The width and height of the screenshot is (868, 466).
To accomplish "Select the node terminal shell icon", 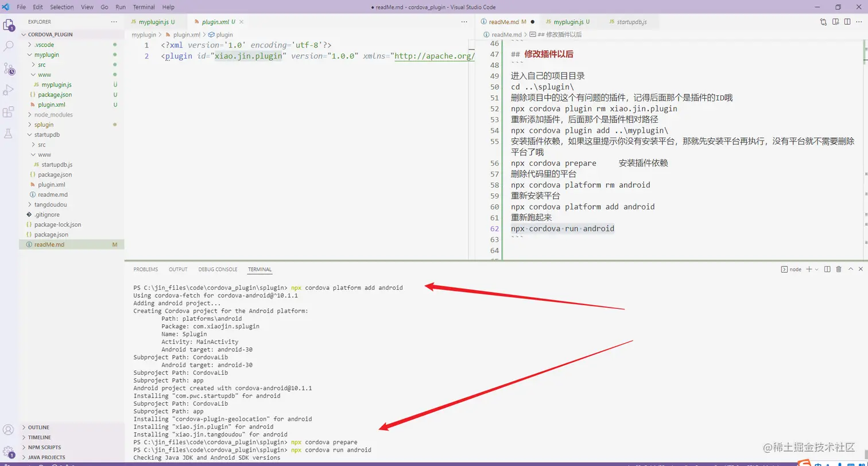I will click(784, 269).
